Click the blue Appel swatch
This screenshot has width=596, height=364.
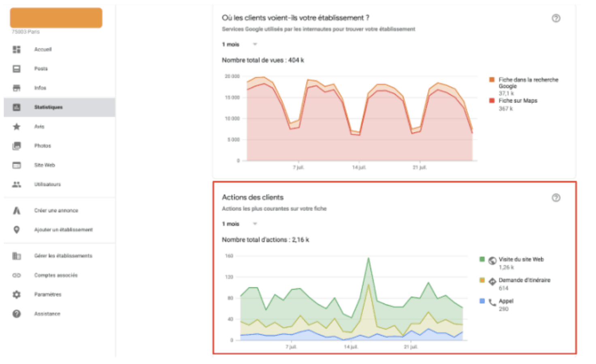pyautogui.click(x=482, y=301)
